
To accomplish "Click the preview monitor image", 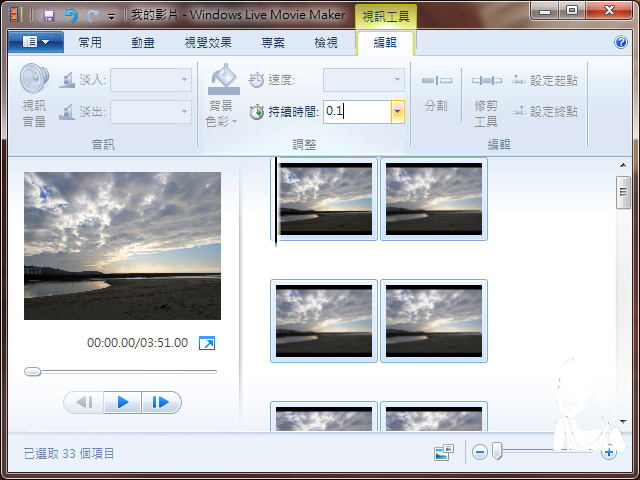I will point(122,246).
